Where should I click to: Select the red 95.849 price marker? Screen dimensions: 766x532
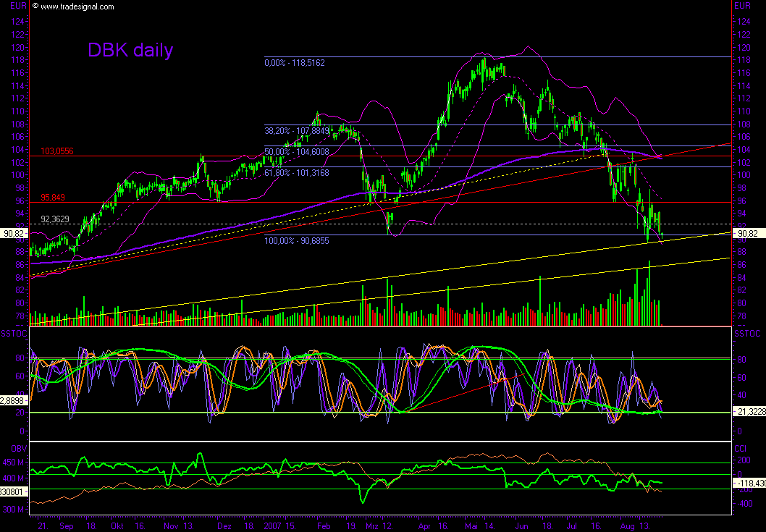tap(52, 195)
